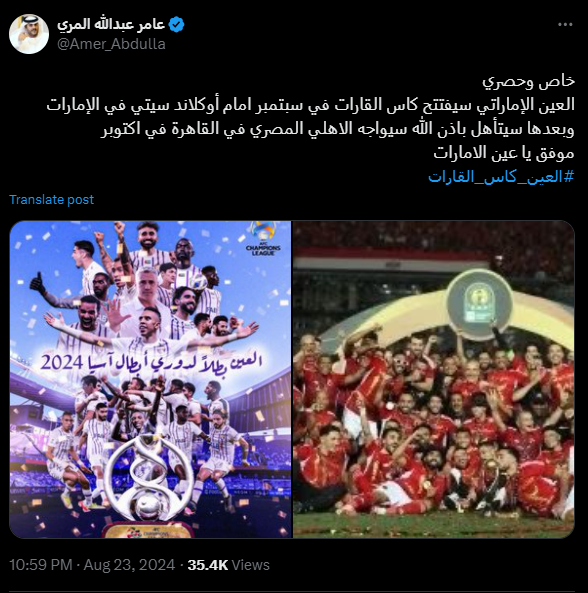Open the author's profile avatar
588x593 pixels.
29,34
